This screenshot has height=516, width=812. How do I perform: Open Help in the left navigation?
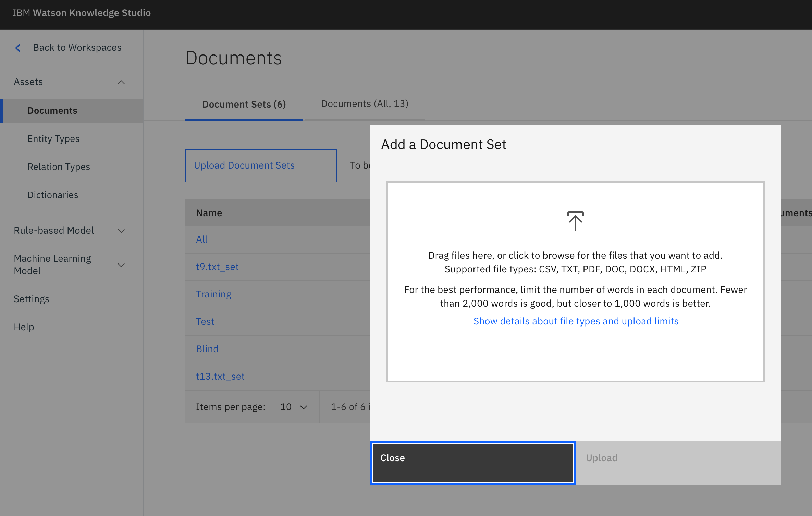[x=24, y=327]
